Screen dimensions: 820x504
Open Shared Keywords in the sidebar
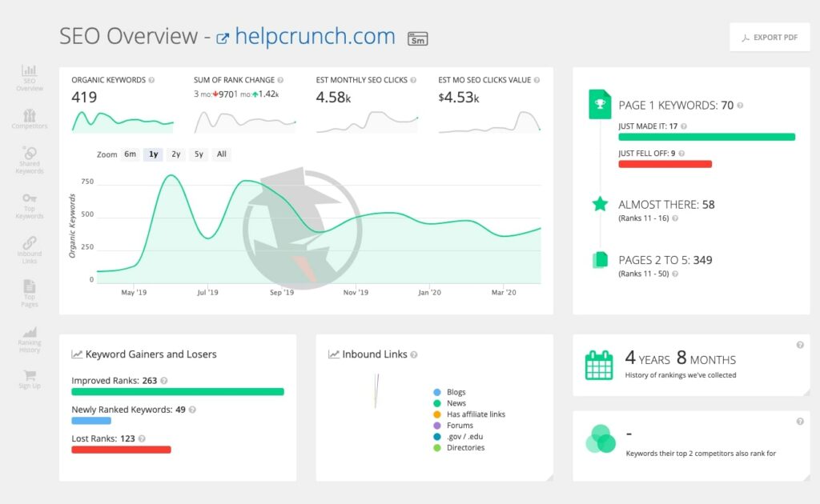coord(30,160)
